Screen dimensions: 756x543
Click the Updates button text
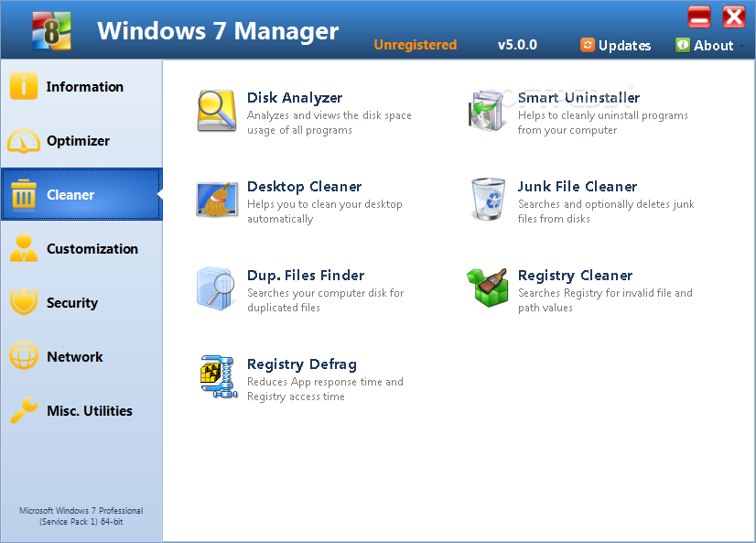click(x=624, y=46)
